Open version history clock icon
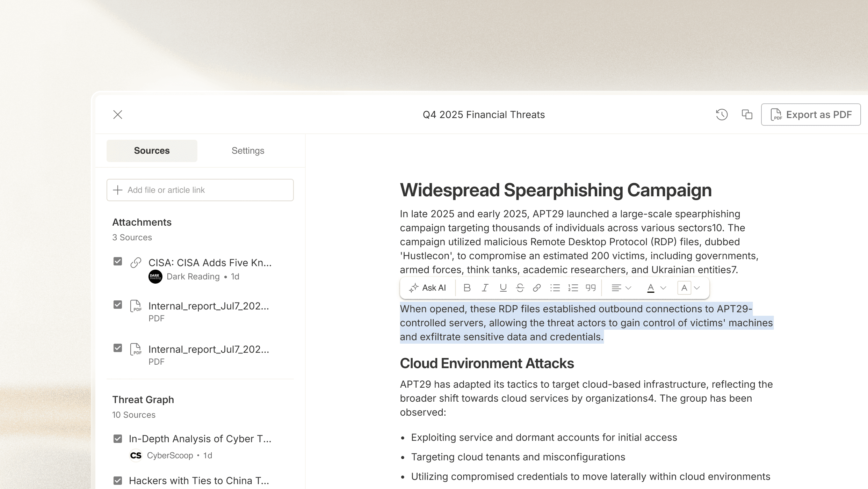Viewport: 868px width, 489px height. pyautogui.click(x=722, y=115)
